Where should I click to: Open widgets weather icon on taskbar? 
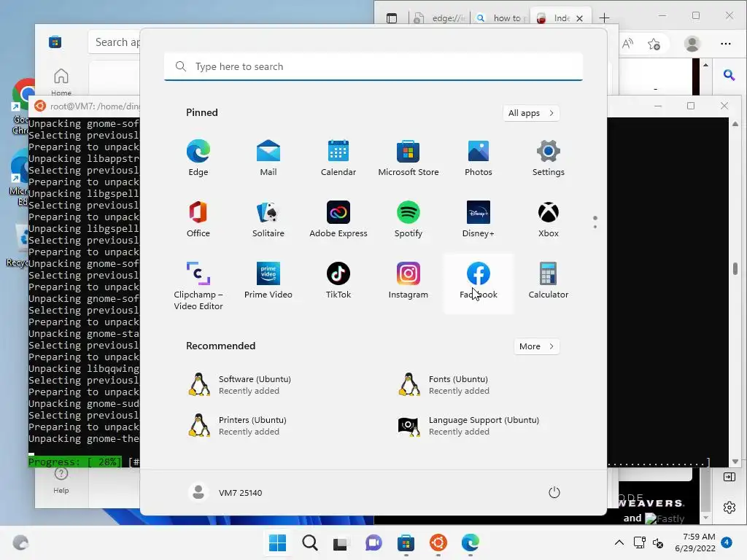tap(20, 542)
